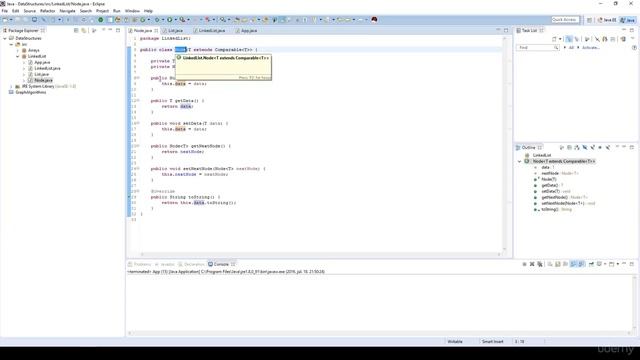Click the Console Remove Launch X icon

pos(532,264)
